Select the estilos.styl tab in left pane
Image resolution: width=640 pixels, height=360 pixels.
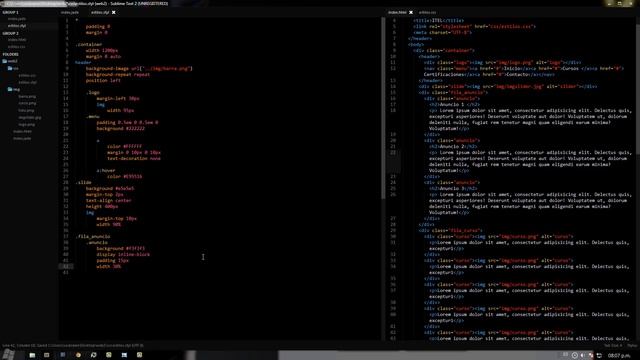(x=100, y=13)
